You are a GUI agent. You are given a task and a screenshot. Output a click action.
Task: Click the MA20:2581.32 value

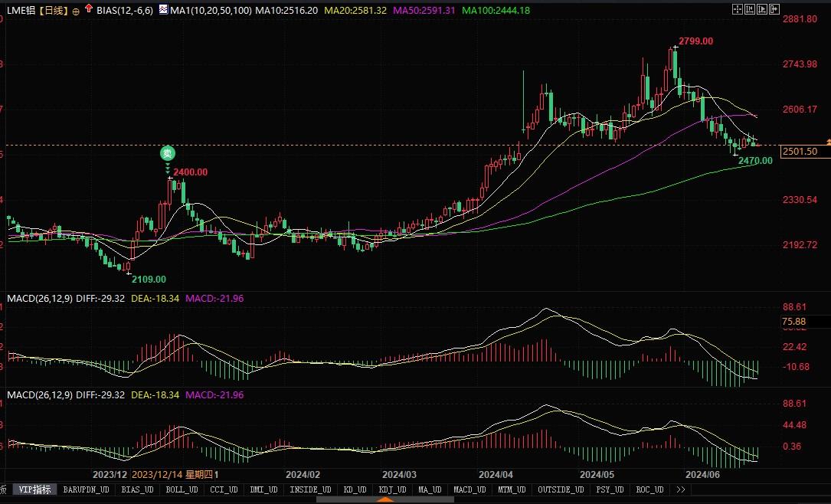pyautogui.click(x=355, y=10)
